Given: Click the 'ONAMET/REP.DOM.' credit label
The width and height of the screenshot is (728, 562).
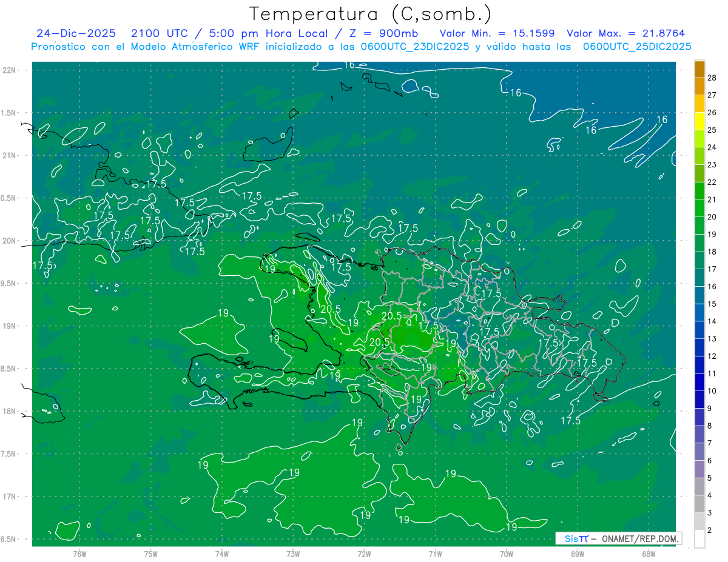Looking at the screenshot, I should [639, 538].
